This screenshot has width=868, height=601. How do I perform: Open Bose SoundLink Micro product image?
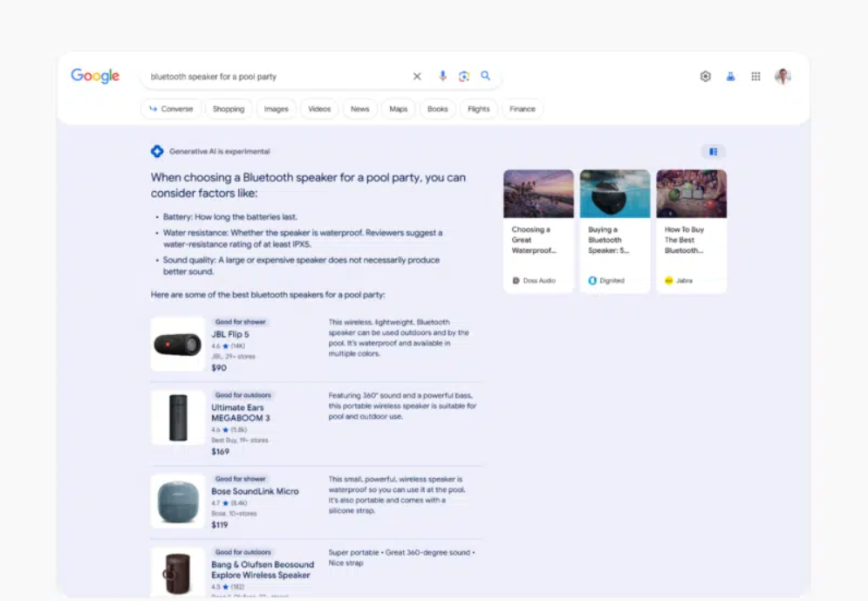pos(178,501)
